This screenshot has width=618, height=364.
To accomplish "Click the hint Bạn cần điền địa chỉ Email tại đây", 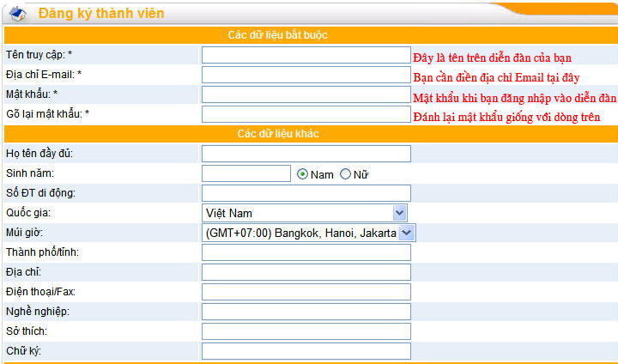I will [x=496, y=77].
